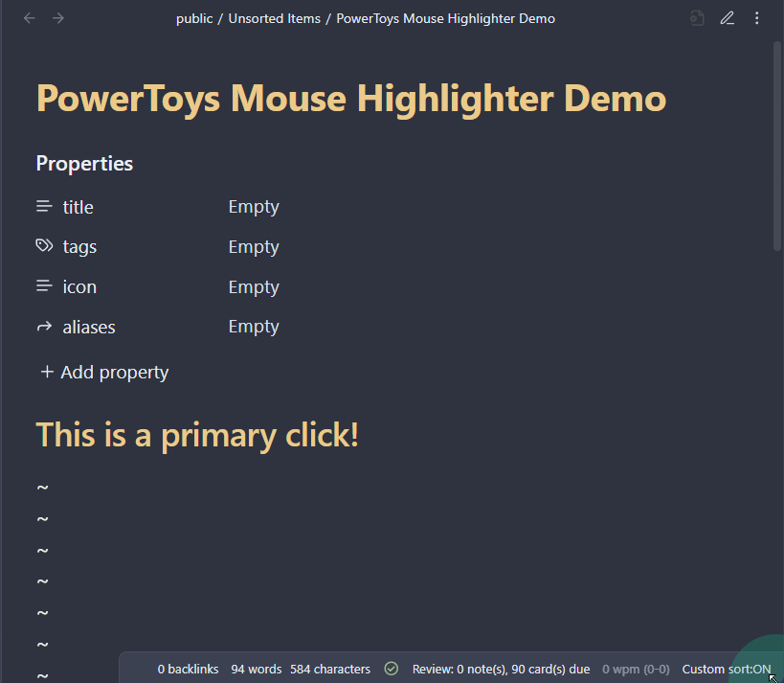
Task: Click the tags property name
Action: tap(79, 247)
